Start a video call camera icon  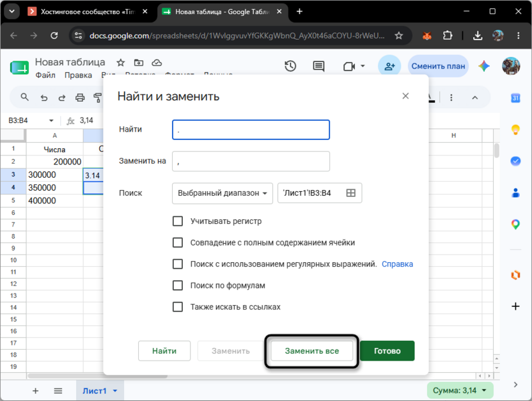click(x=349, y=66)
